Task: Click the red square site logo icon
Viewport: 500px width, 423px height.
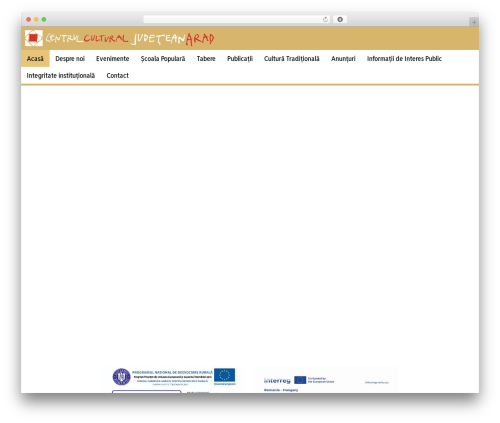Action: [34, 38]
